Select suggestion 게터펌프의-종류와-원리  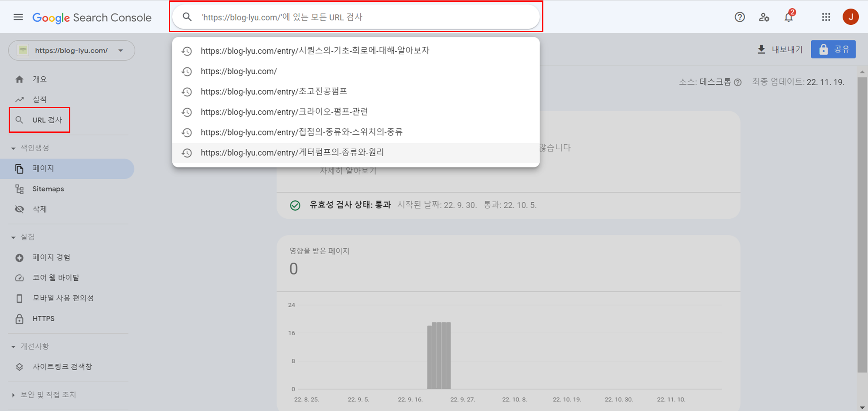coord(356,153)
